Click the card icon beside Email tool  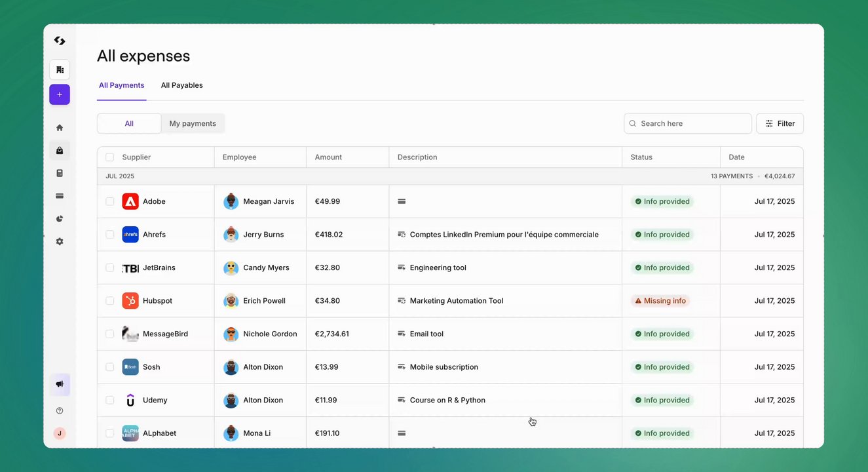pos(402,334)
